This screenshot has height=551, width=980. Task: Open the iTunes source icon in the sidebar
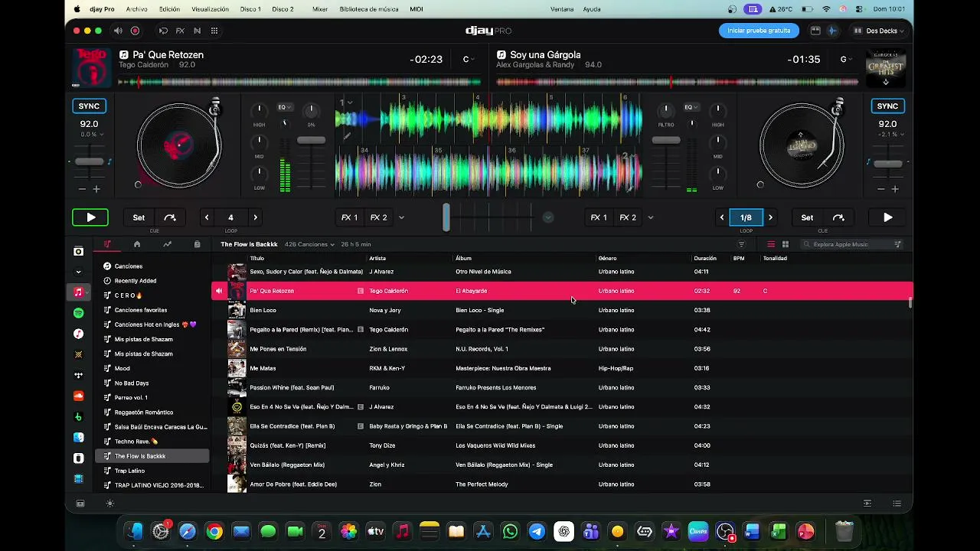tap(78, 334)
